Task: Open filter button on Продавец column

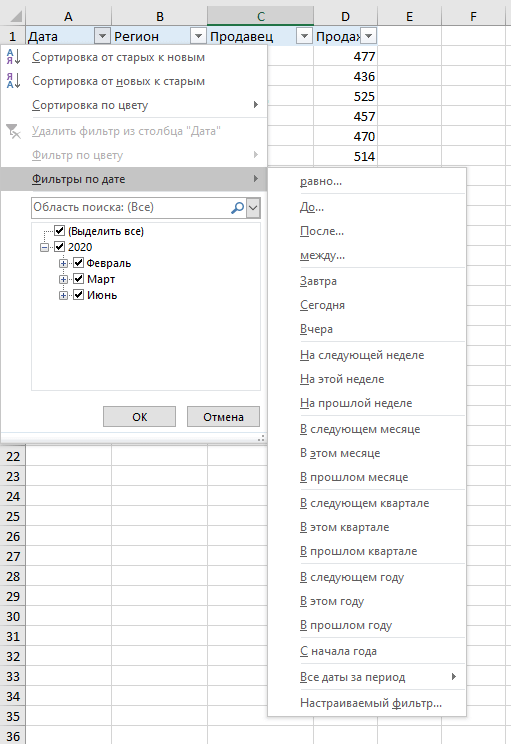Action: 304,36
